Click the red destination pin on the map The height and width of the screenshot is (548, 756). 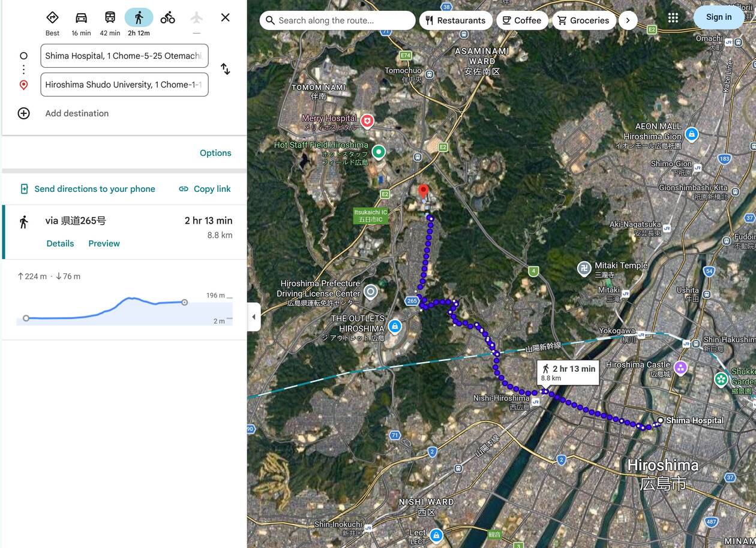pos(423,191)
